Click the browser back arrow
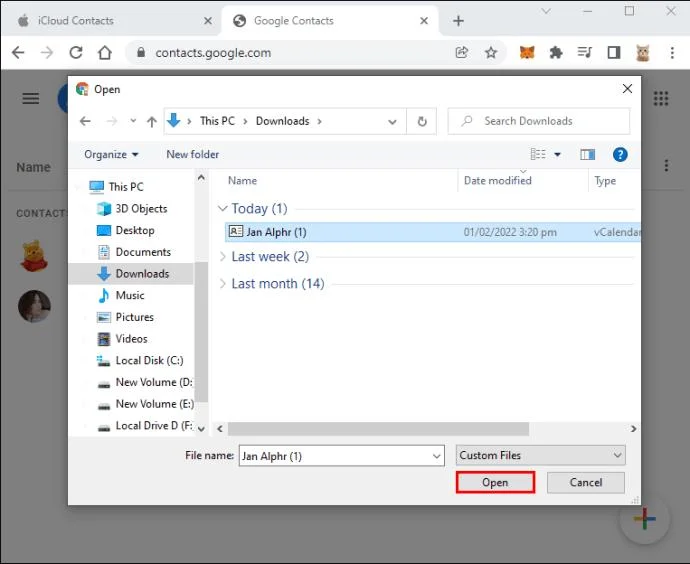Viewport: 690px width, 564px height. click(x=18, y=53)
